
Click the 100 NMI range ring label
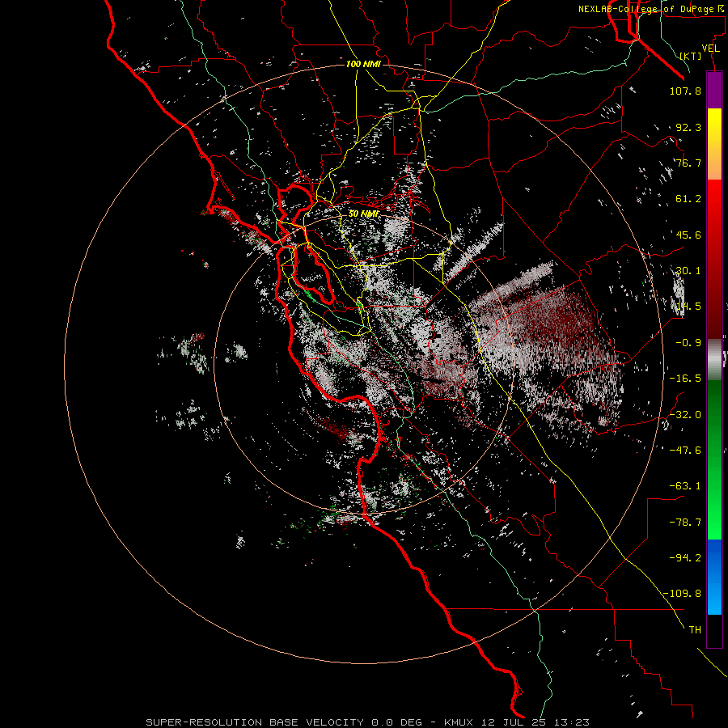(x=363, y=64)
